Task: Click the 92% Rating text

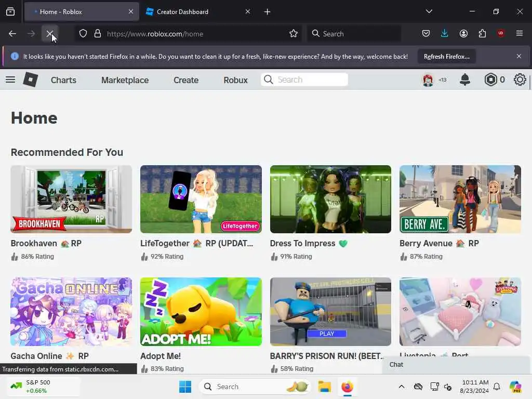Action: 167,257
